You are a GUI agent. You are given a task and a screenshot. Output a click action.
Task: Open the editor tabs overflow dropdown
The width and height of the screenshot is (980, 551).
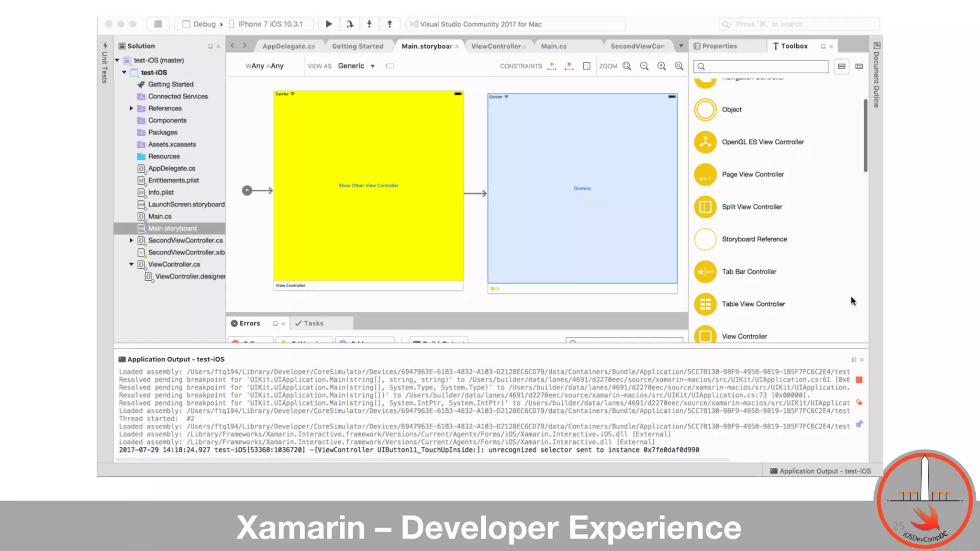(x=680, y=46)
